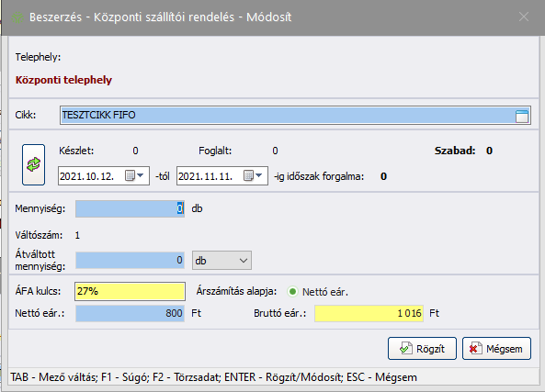Click the calendar icon in the start date field
This screenshot has width=545, height=392.
130,175
